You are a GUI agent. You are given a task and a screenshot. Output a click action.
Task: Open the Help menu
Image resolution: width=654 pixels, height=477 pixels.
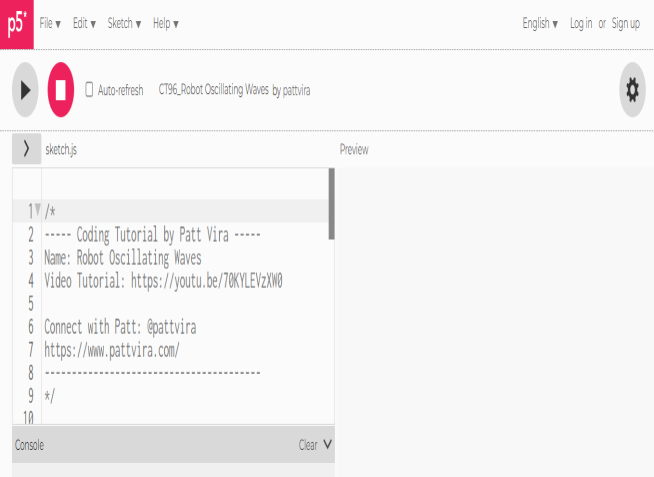pos(166,23)
